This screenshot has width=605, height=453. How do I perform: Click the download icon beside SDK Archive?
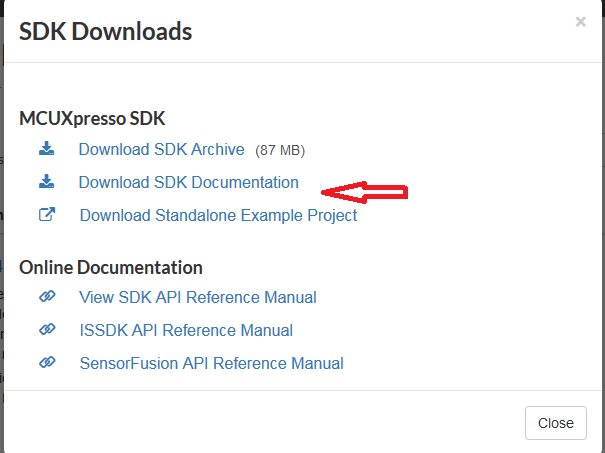[47, 149]
